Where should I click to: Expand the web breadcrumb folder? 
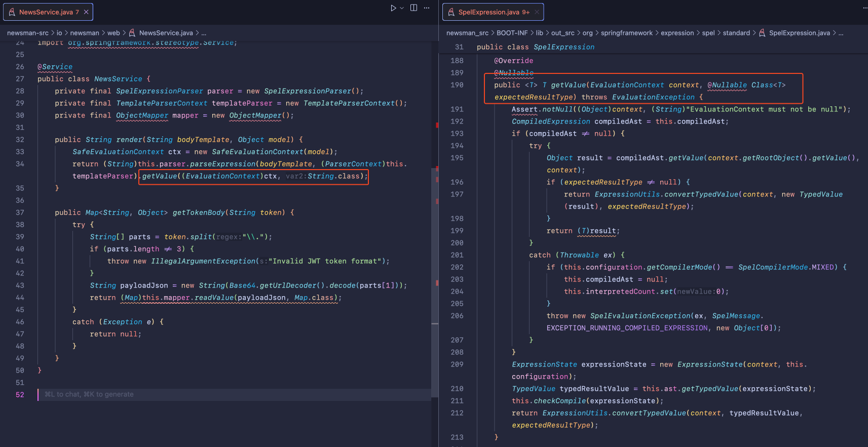coord(114,33)
